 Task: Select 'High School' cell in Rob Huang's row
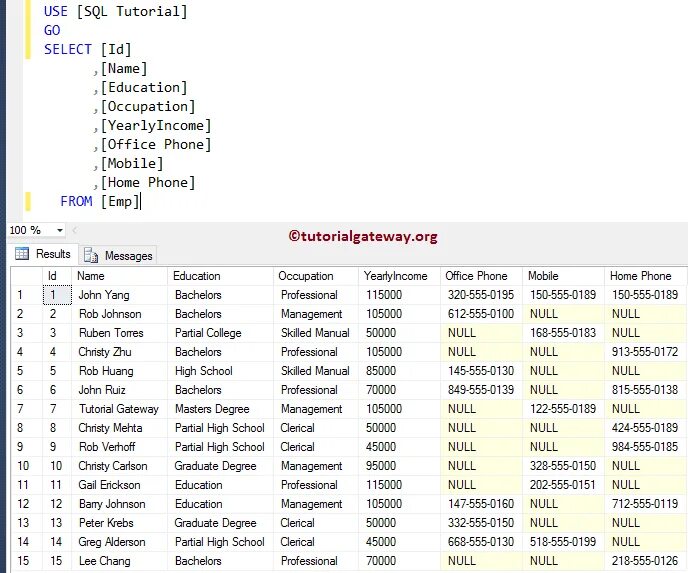pyautogui.click(x=220, y=371)
